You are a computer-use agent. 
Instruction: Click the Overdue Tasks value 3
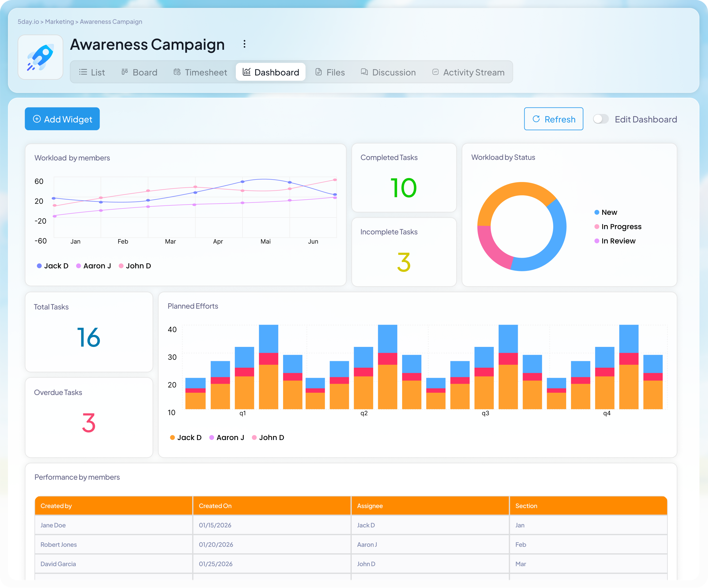pyautogui.click(x=89, y=423)
